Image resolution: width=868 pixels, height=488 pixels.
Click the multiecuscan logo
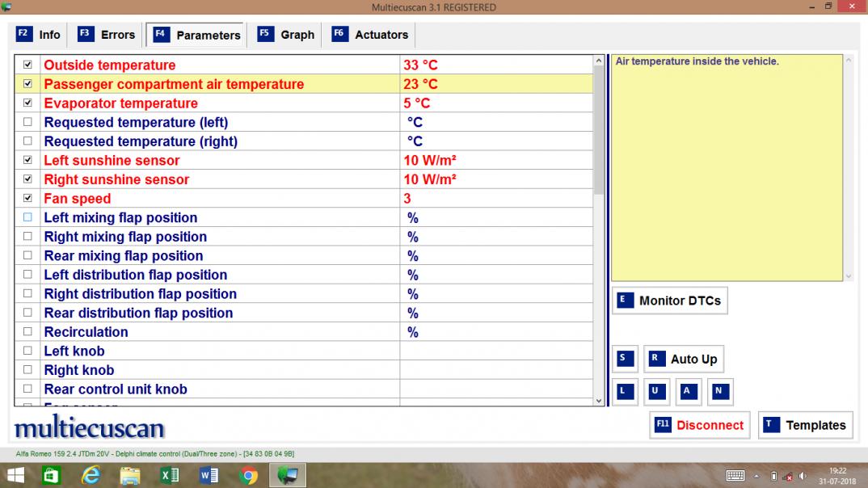89,427
